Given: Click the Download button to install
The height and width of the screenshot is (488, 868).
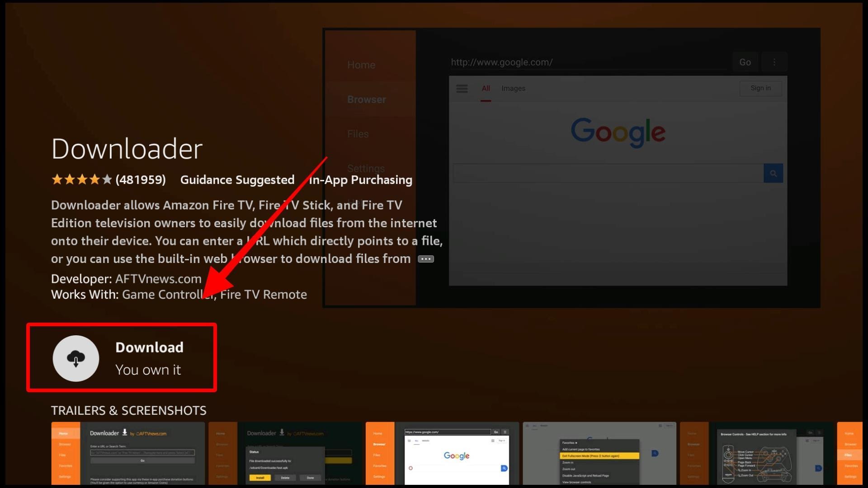Looking at the screenshot, I should (121, 357).
